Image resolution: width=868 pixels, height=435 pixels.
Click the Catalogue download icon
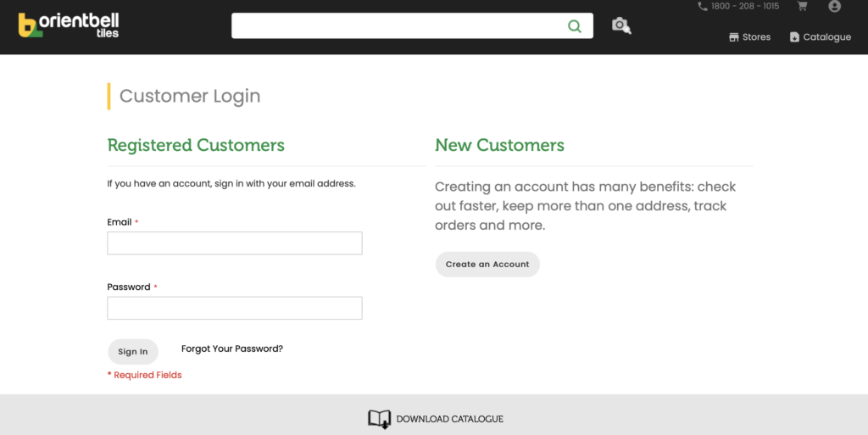tap(794, 37)
